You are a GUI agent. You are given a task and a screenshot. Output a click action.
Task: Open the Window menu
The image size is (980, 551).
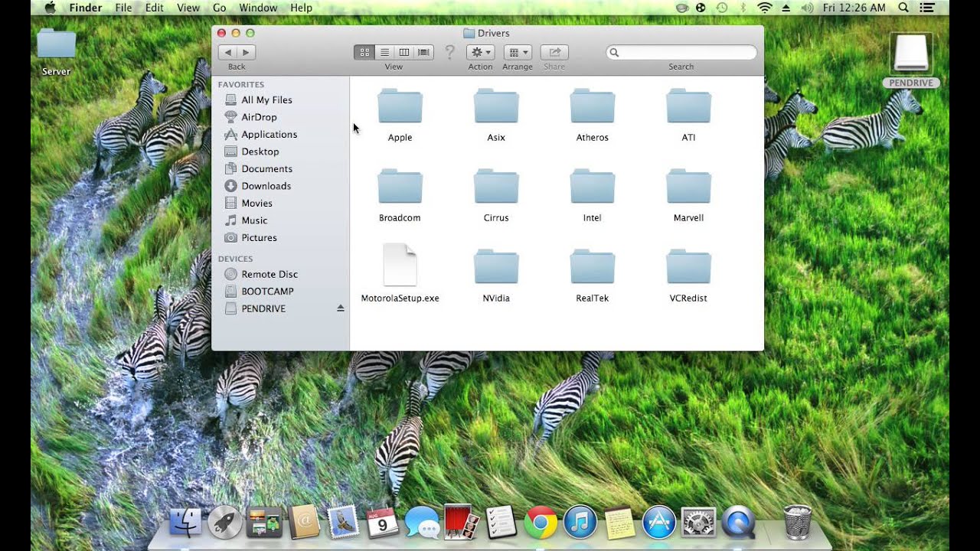[x=258, y=8]
